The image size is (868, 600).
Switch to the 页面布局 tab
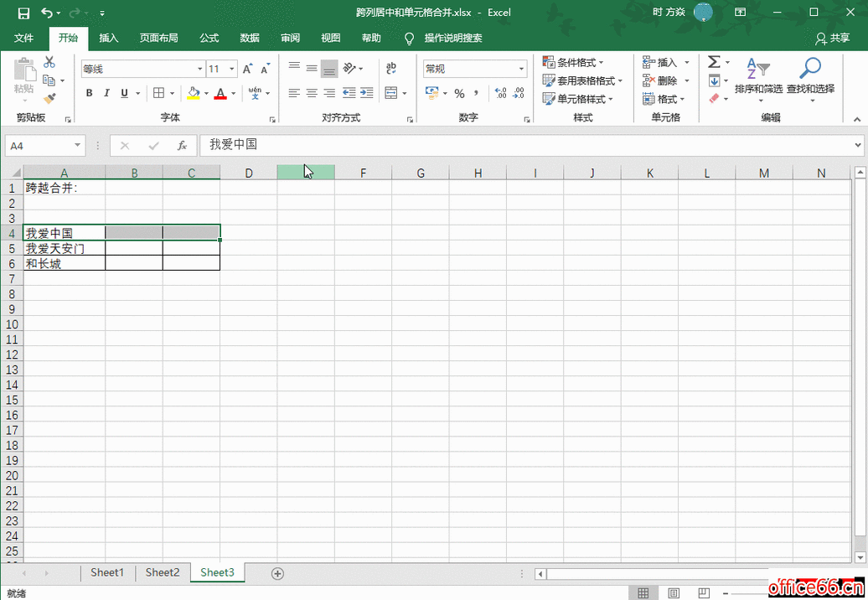[x=159, y=39]
